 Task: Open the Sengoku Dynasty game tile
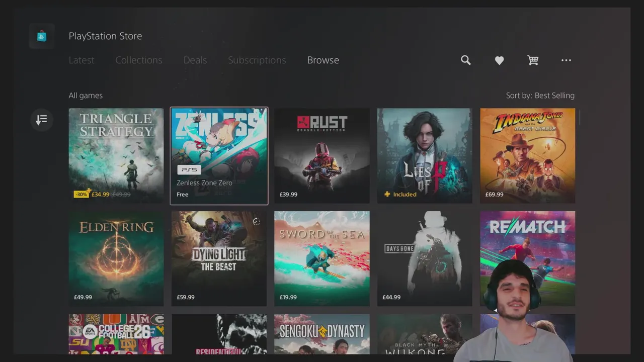(x=322, y=334)
